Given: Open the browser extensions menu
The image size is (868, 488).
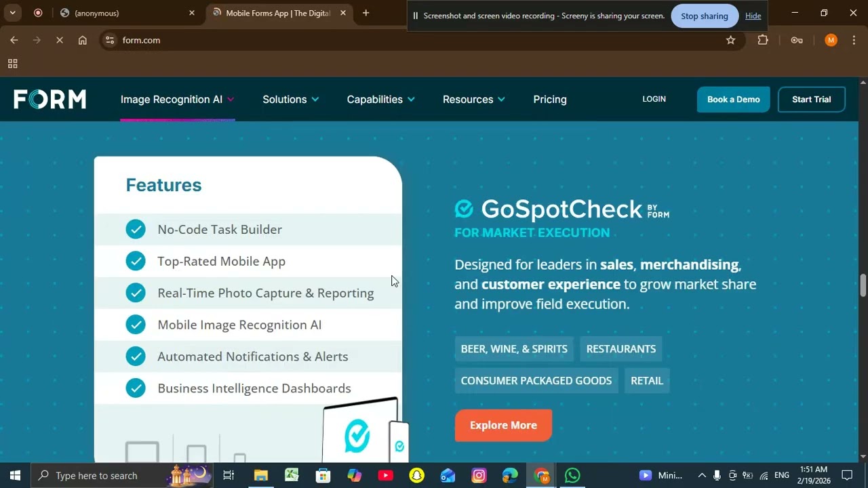Looking at the screenshot, I should [x=763, y=40].
